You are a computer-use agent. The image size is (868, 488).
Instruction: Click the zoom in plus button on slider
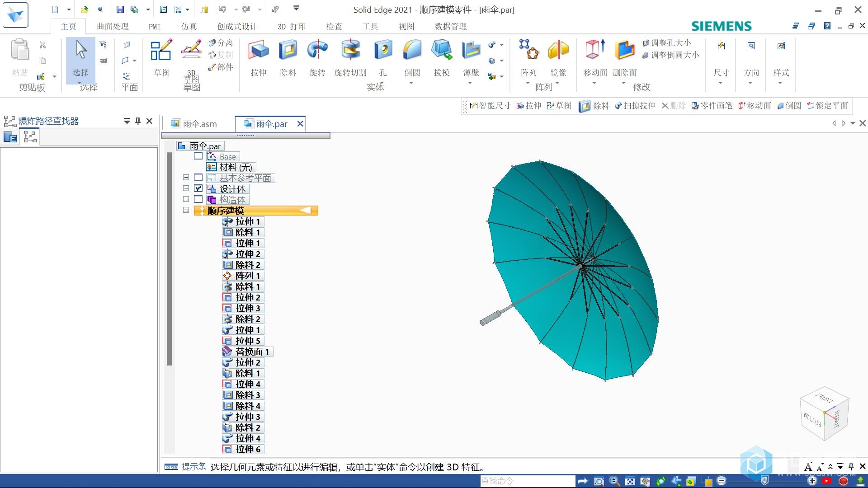(812, 481)
